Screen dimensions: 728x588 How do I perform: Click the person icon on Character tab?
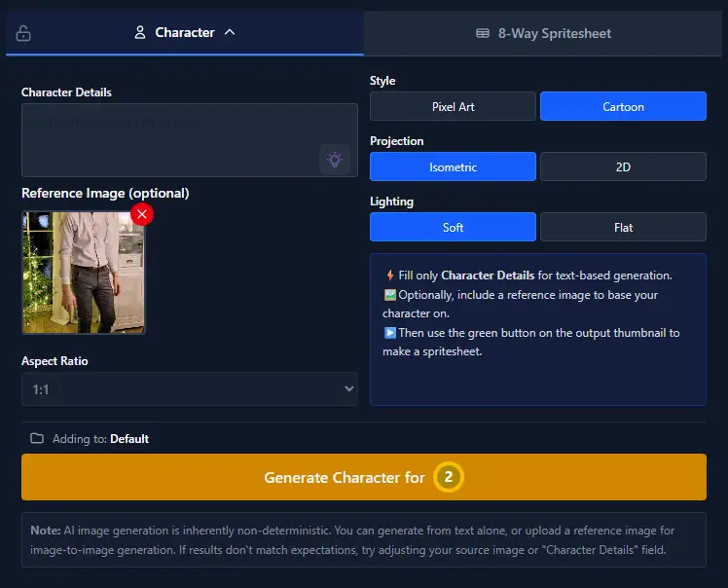(140, 33)
